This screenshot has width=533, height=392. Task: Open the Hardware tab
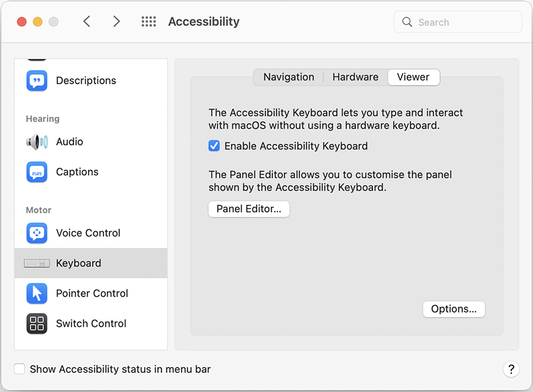click(x=355, y=77)
